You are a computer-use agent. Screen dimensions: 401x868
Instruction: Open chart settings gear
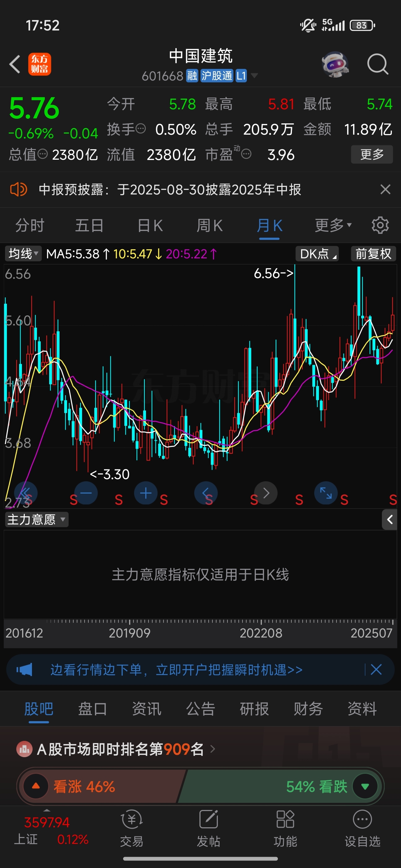(x=380, y=225)
